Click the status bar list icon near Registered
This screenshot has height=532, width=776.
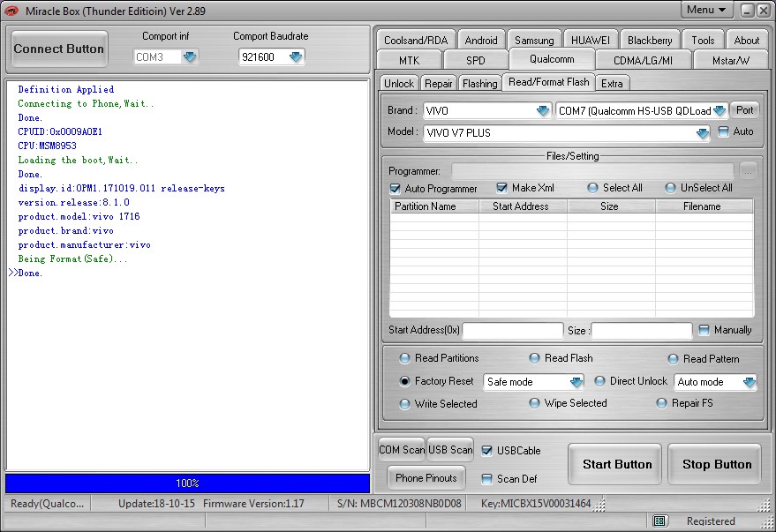659,521
